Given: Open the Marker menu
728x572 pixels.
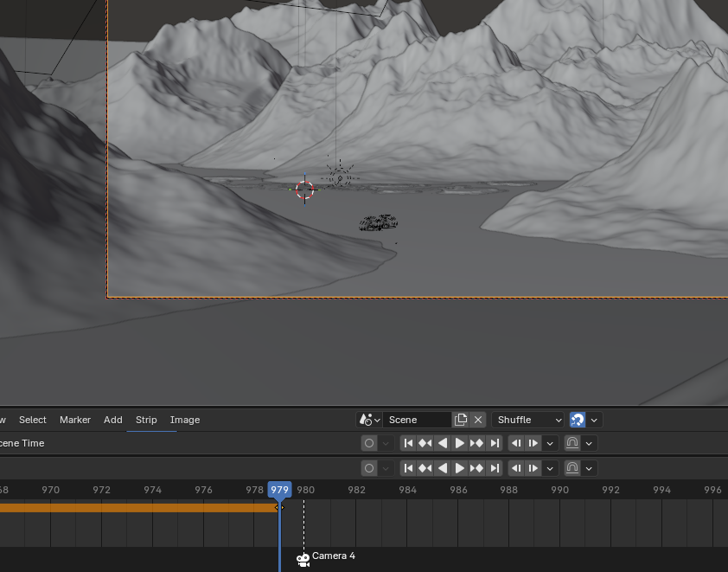Looking at the screenshot, I should (x=75, y=420).
